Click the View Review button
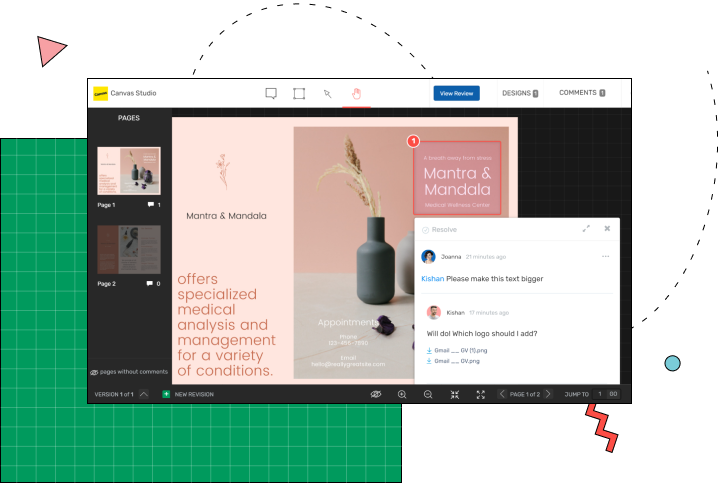Screen dimensions: 720x483 tap(456, 93)
